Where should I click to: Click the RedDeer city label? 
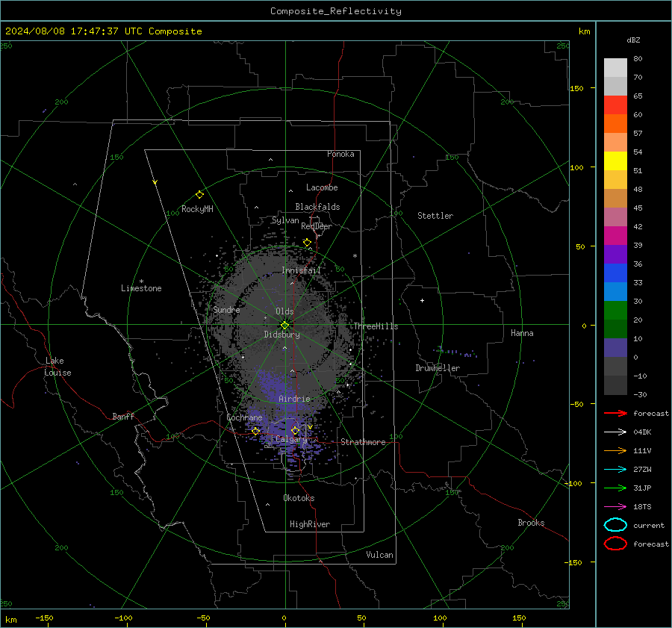[317, 226]
